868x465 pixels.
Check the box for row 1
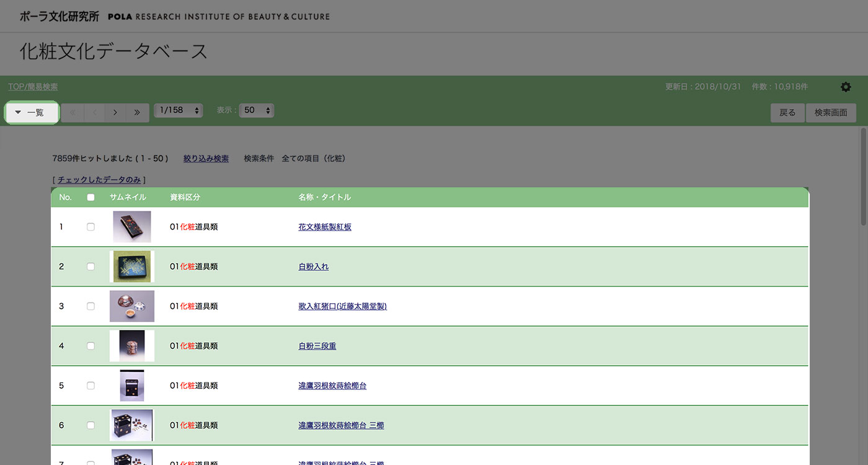pyautogui.click(x=91, y=227)
